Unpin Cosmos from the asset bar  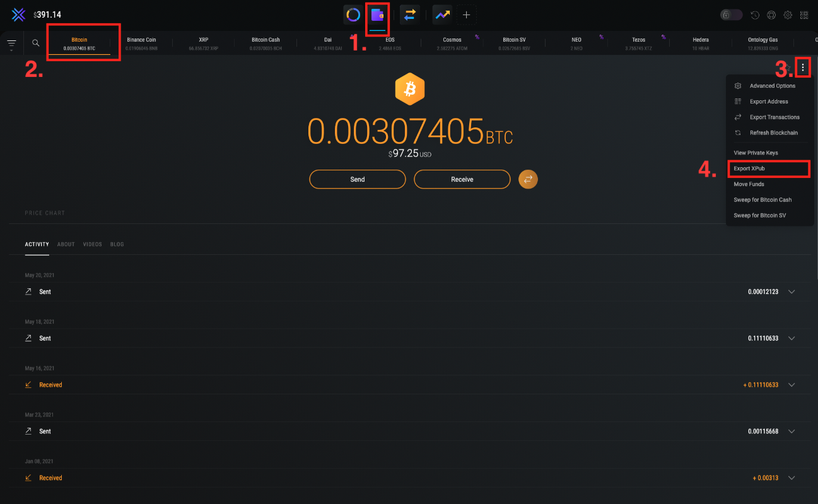(x=476, y=36)
